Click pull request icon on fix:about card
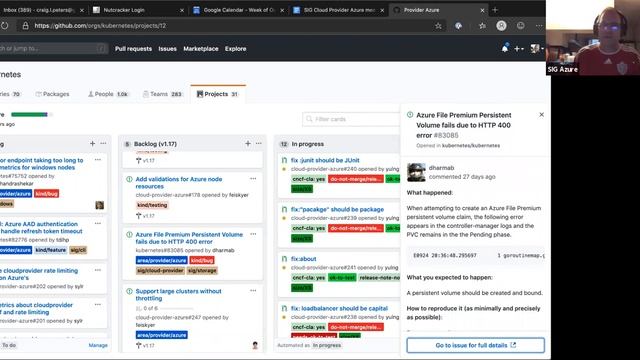Screen dimensions: 640x360 tap(284, 259)
